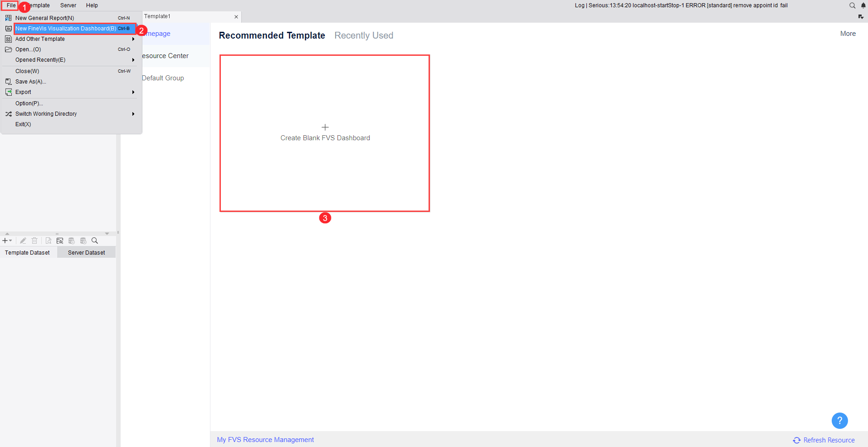This screenshot has height=447, width=868.
Task: Open My FVS Resource Management
Action: click(x=265, y=439)
